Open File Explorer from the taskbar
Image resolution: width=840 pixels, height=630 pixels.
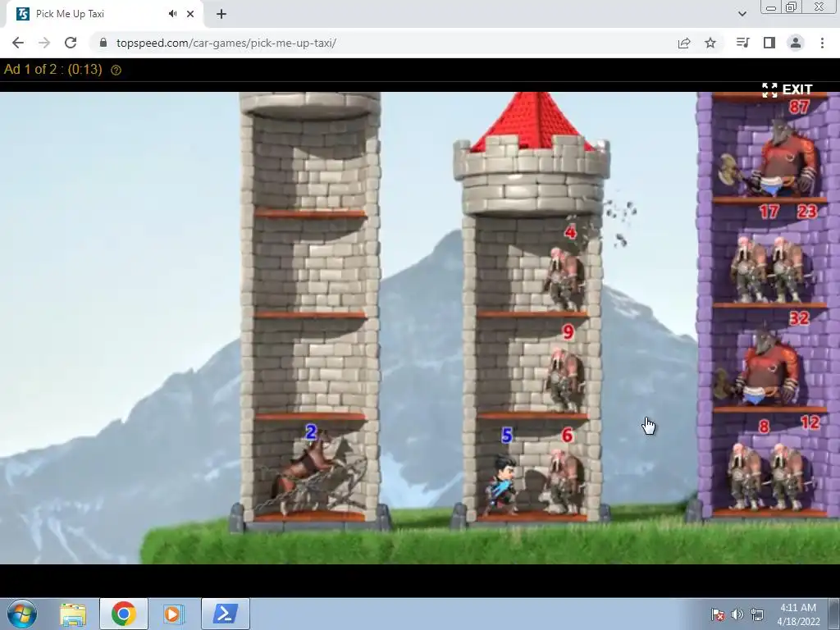[73, 614]
